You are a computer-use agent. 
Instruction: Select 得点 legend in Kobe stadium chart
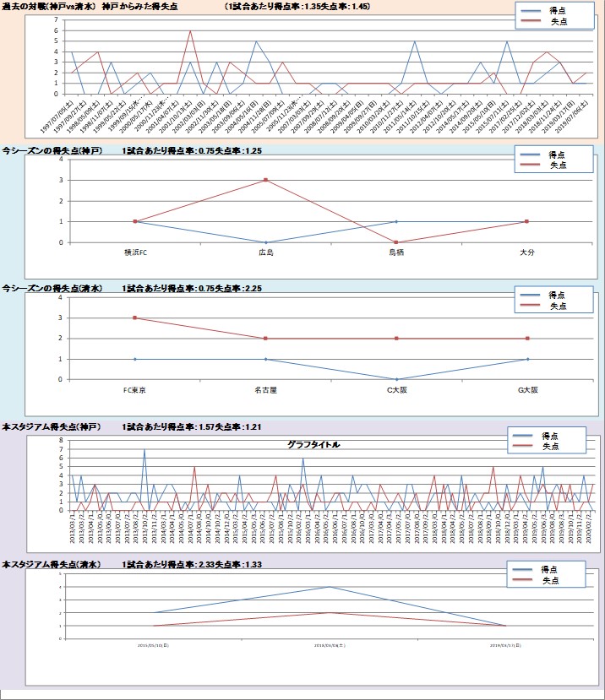click(x=551, y=434)
